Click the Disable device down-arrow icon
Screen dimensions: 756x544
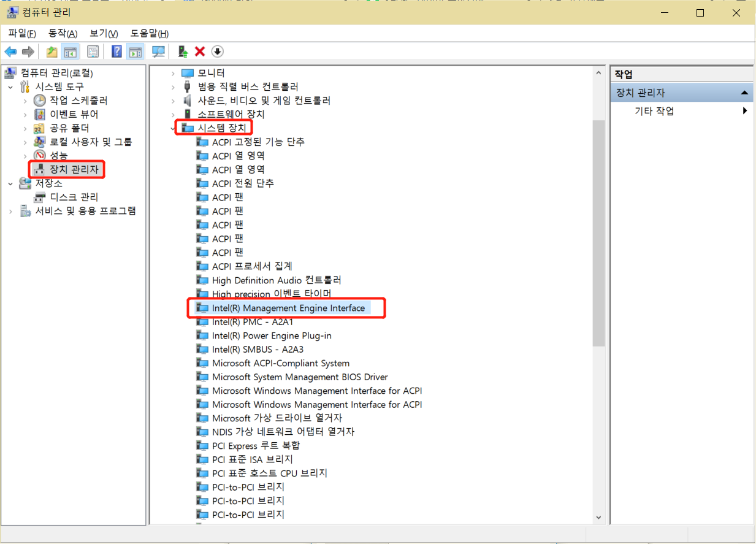click(217, 52)
